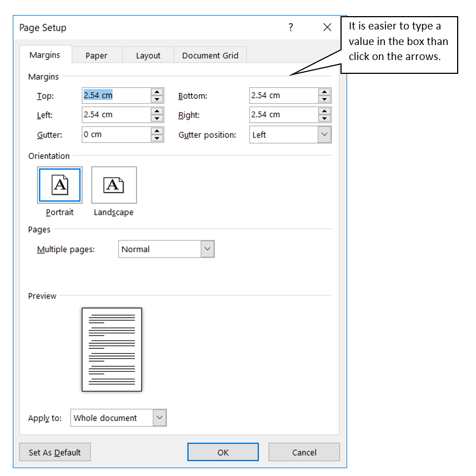The width and height of the screenshot is (476, 476).
Task: Increase the Bottom margin with up arrow
Action: click(324, 92)
